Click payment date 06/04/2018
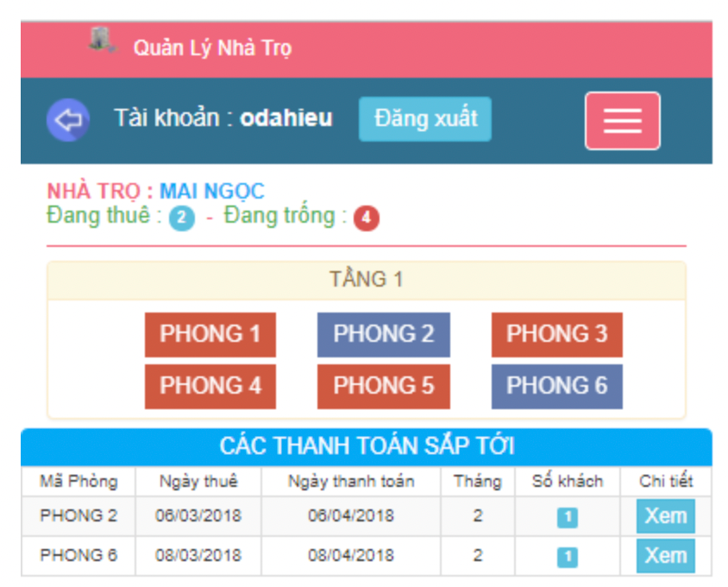The width and height of the screenshot is (728, 587). pos(351,516)
